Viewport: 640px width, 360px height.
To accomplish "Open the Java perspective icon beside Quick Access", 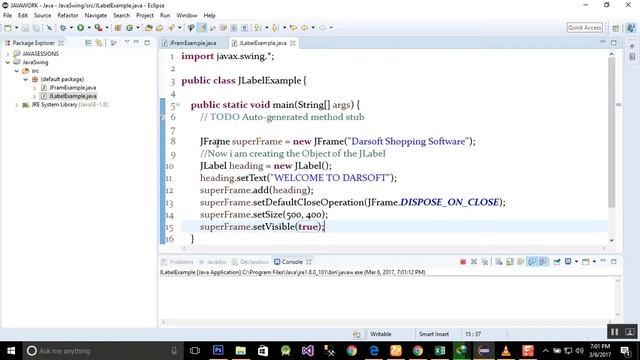I will click(631, 28).
